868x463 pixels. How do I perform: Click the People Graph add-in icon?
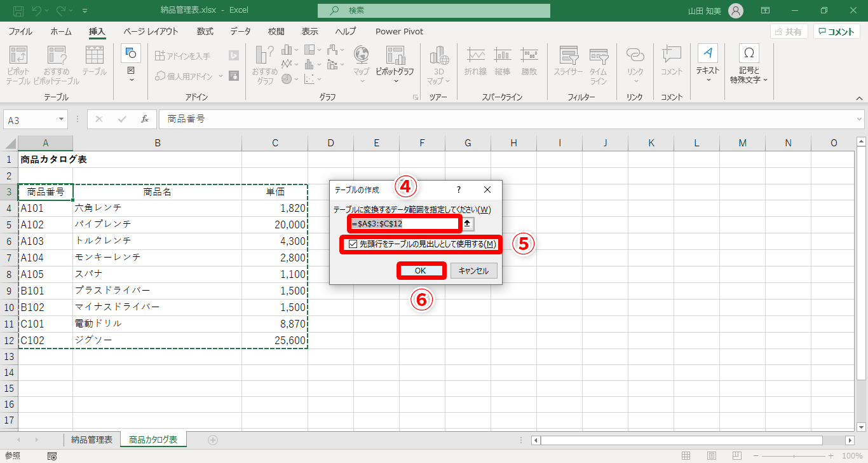click(234, 76)
